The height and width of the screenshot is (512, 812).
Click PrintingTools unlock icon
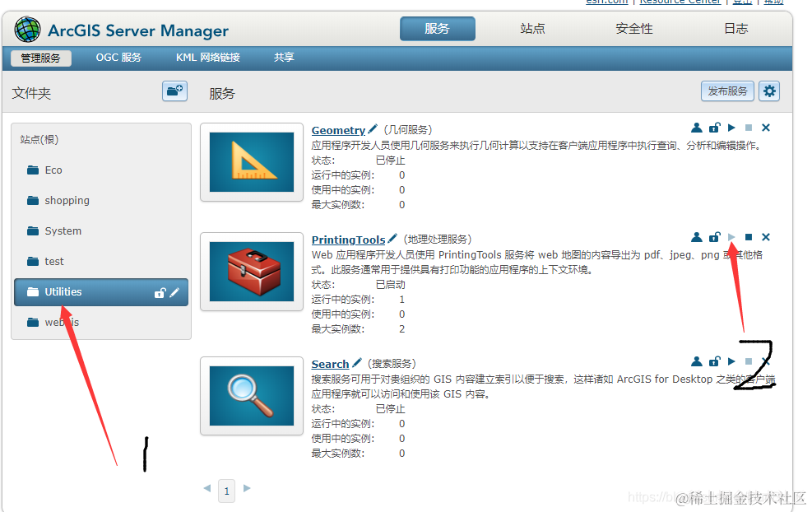coord(715,237)
